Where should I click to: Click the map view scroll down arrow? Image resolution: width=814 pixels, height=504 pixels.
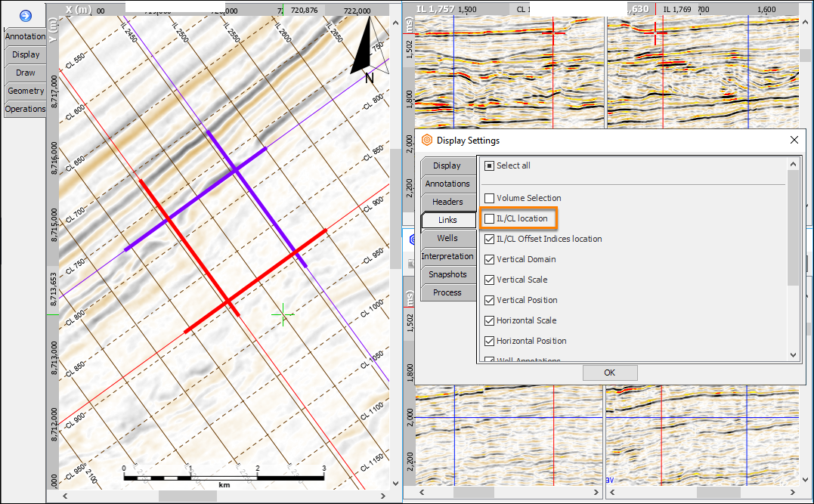[395, 484]
